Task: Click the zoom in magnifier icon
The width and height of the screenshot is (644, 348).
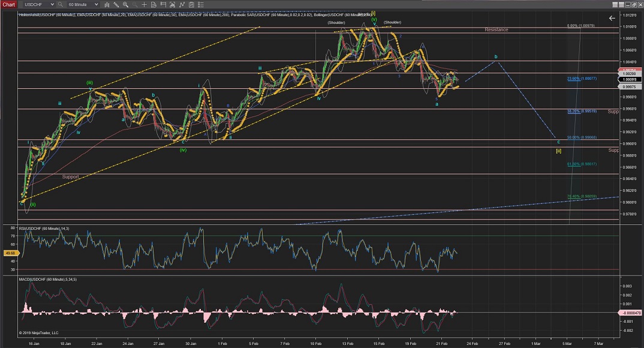Action: tap(125, 4)
